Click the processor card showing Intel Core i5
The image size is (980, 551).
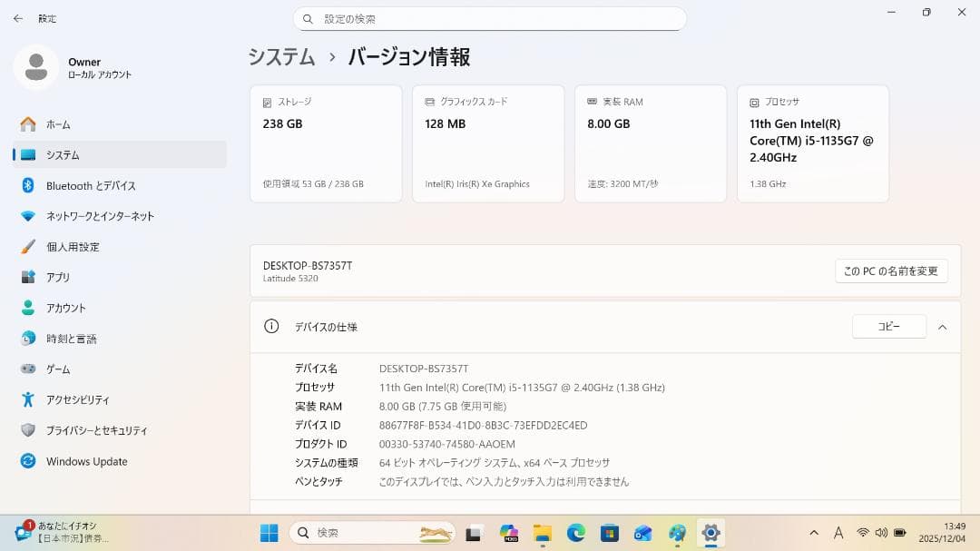[x=812, y=143]
